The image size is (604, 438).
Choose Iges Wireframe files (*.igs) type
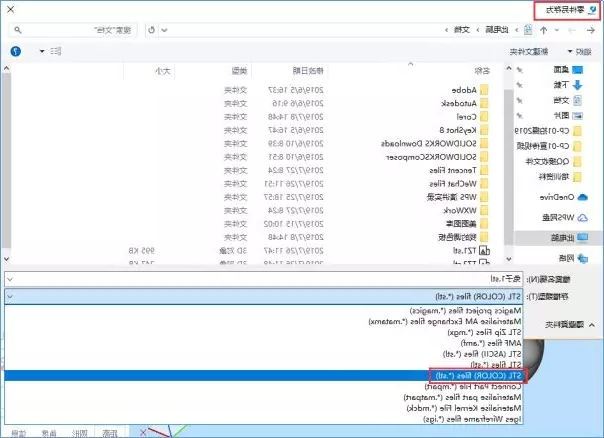472,419
